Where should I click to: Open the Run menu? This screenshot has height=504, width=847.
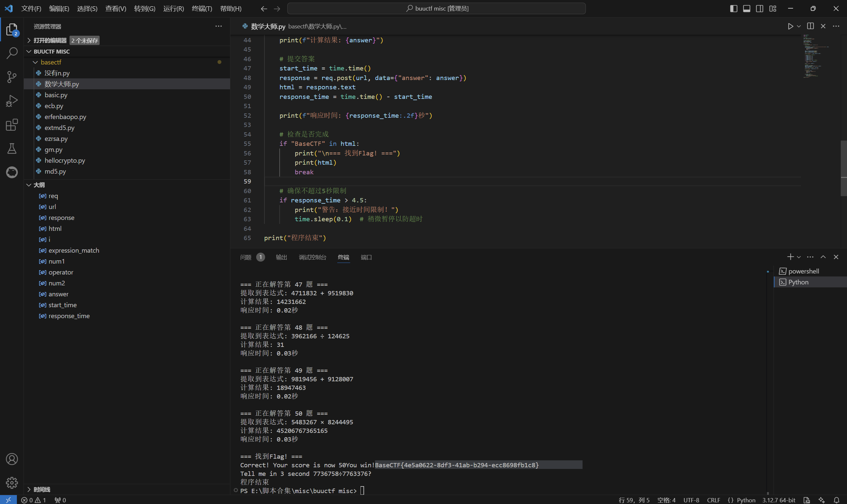click(x=173, y=9)
